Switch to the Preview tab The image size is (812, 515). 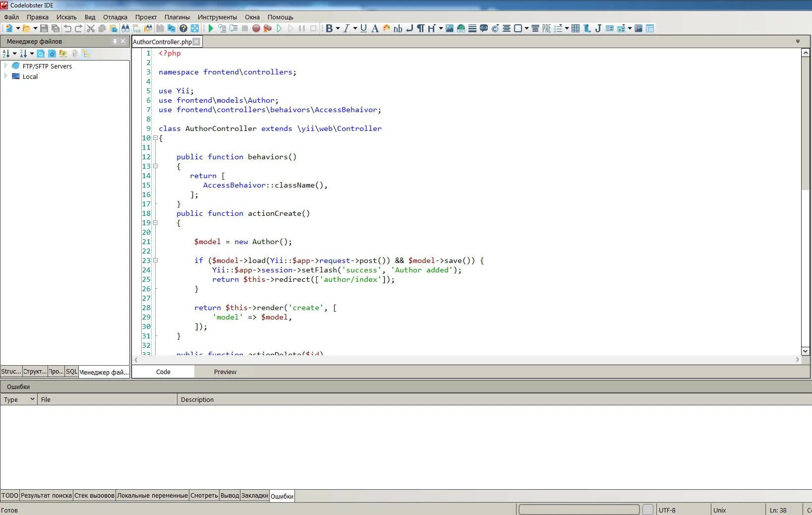coord(225,372)
